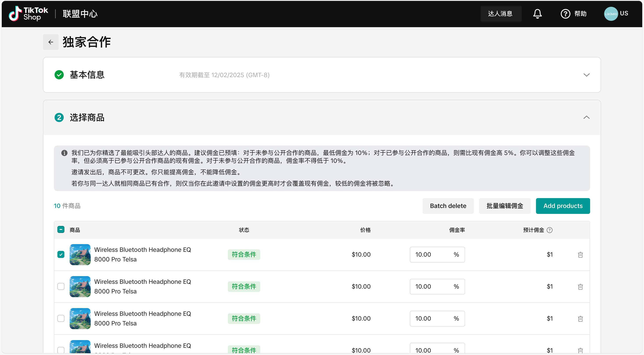Click the back arrow next to 独家合作
Screen dimensions: 644x355
(51, 42)
